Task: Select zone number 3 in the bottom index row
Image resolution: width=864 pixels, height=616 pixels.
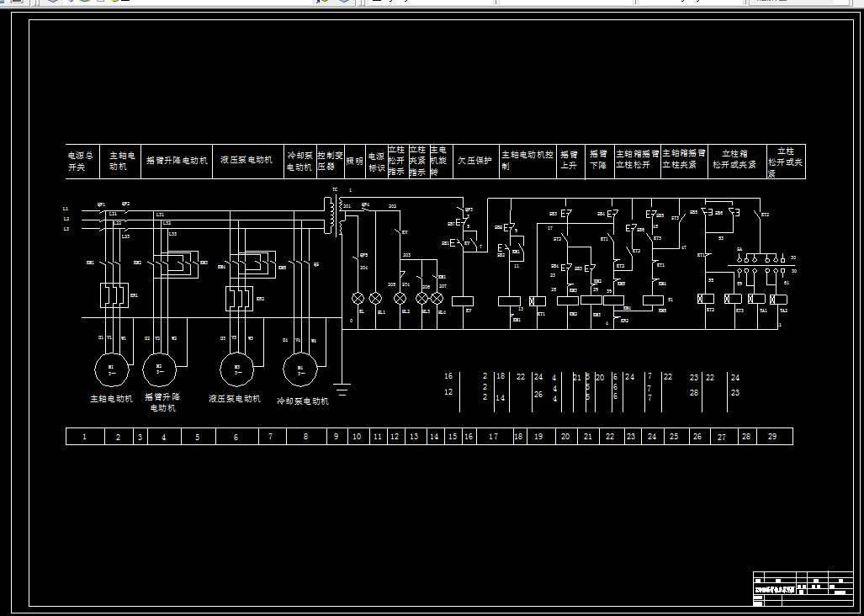Action: coord(140,437)
